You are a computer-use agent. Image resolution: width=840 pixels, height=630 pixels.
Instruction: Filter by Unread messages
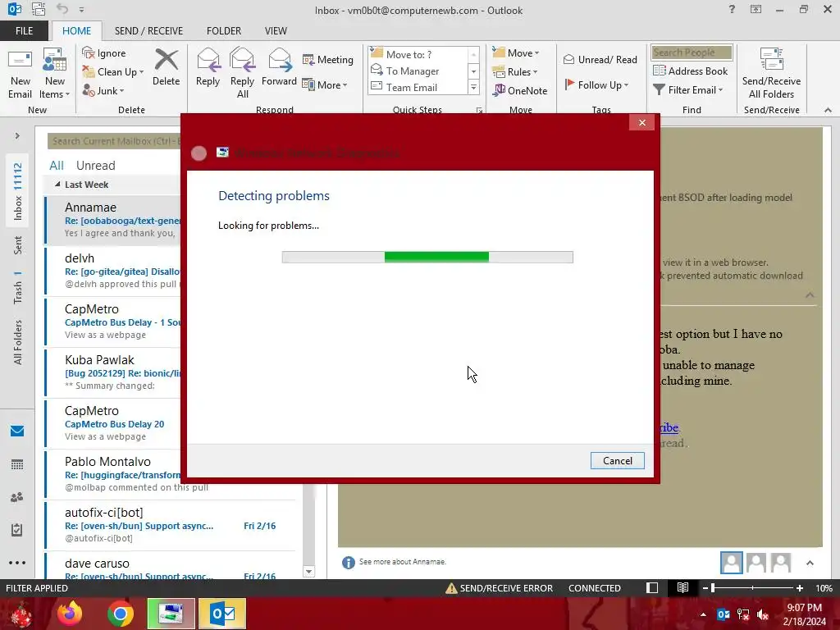(95, 166)
